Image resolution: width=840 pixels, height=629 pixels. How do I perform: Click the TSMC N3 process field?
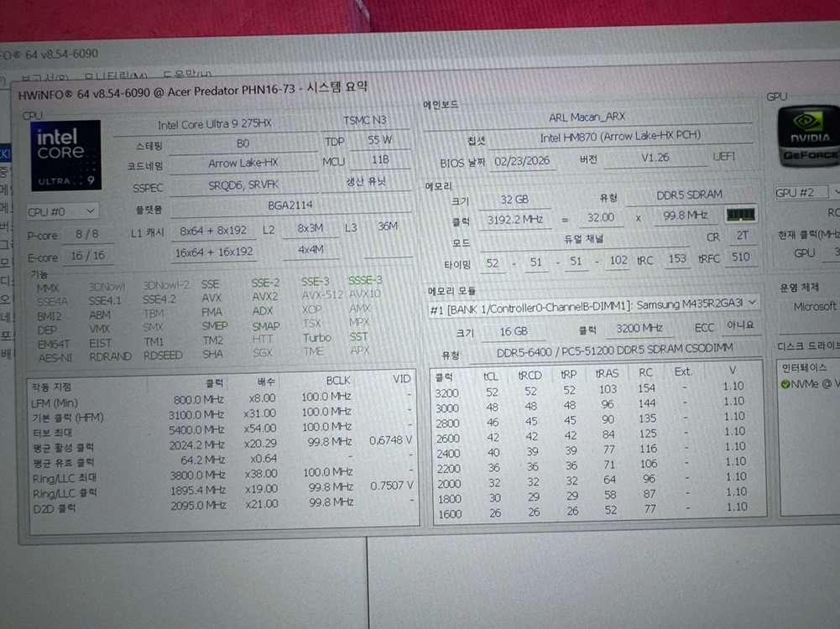click(365, 121)
